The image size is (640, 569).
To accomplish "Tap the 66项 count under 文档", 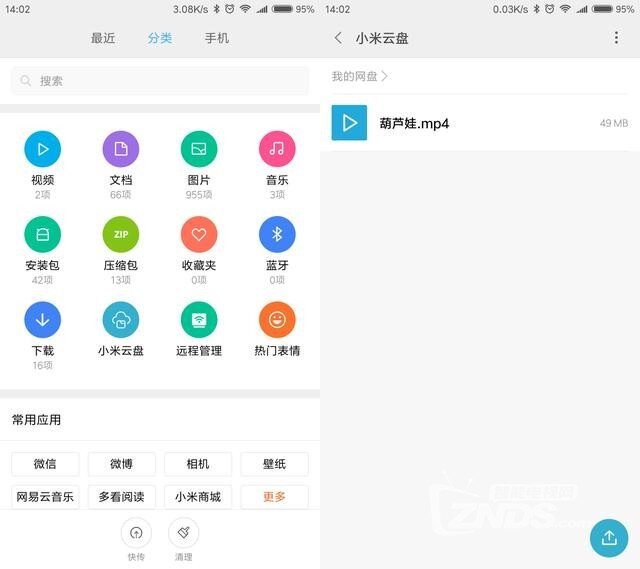I will click(121, 195).
